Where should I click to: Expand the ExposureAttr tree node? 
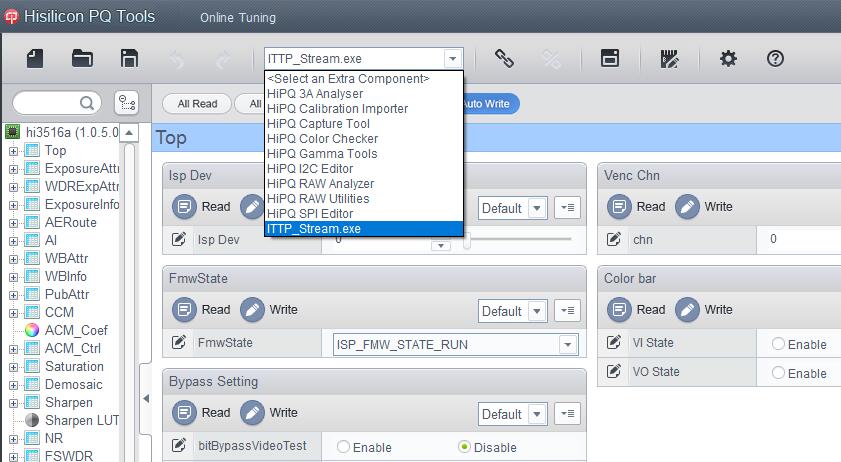click(x=13, y=169)
